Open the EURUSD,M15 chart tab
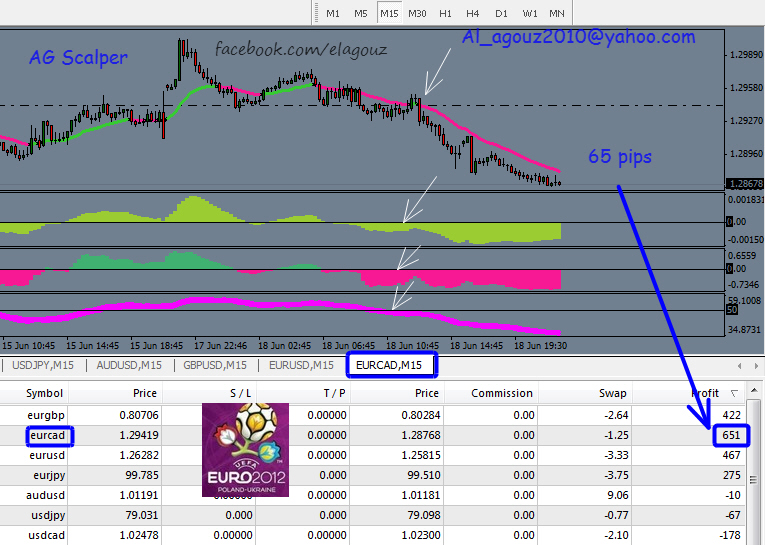 click(x=302, y=365)
